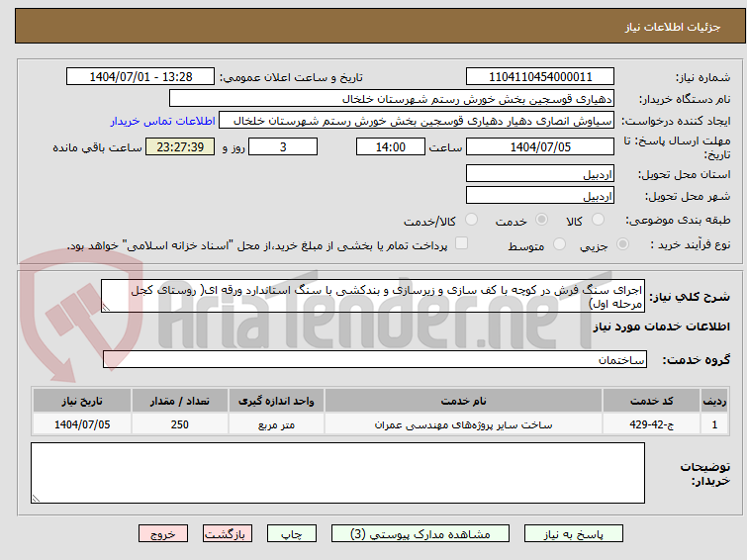Screen dimensions: 747x560
Task: Click the اطلاعات خدمات مورد نیاز heading
Action: [661, 327]
